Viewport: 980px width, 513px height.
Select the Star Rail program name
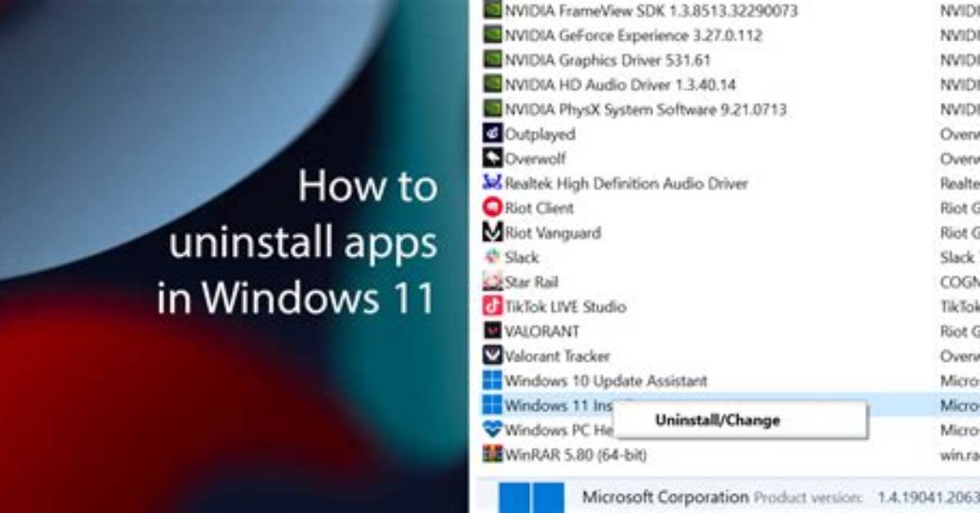tap(532, 282)
